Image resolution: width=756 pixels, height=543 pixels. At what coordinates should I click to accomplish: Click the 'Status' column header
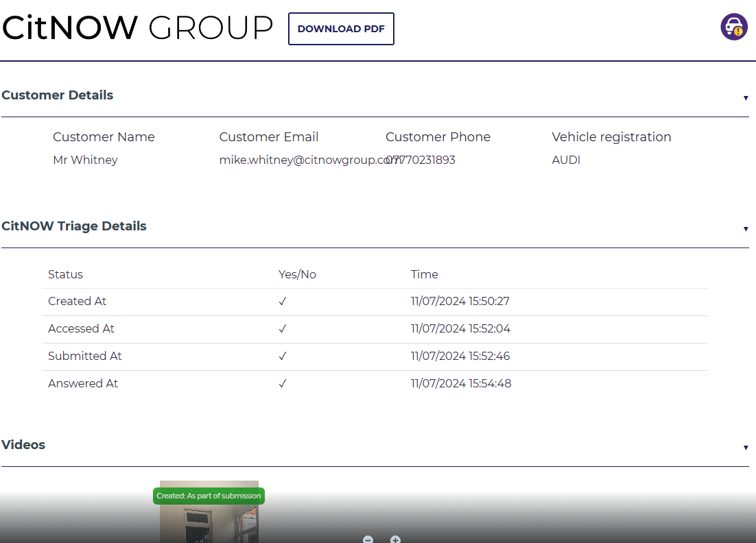(66, 274)
